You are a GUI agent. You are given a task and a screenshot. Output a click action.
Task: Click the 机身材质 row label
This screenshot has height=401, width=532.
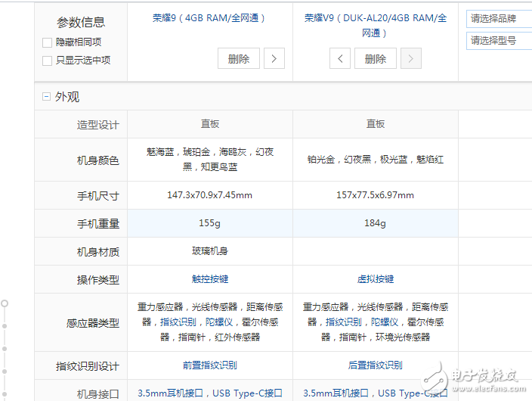98,252
